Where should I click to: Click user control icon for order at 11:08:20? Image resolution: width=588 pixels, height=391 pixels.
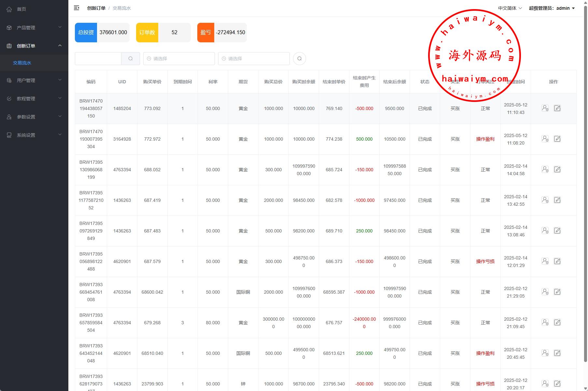[545, 139]
